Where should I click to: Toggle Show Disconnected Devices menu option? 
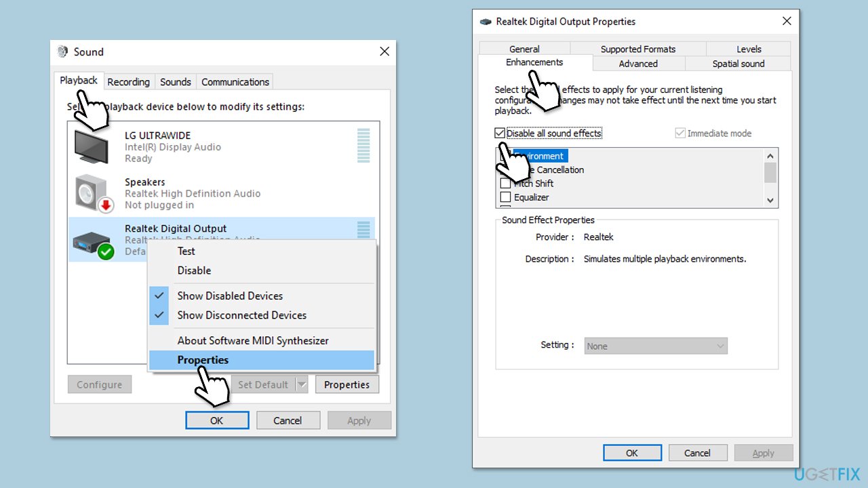click(262, 315)
